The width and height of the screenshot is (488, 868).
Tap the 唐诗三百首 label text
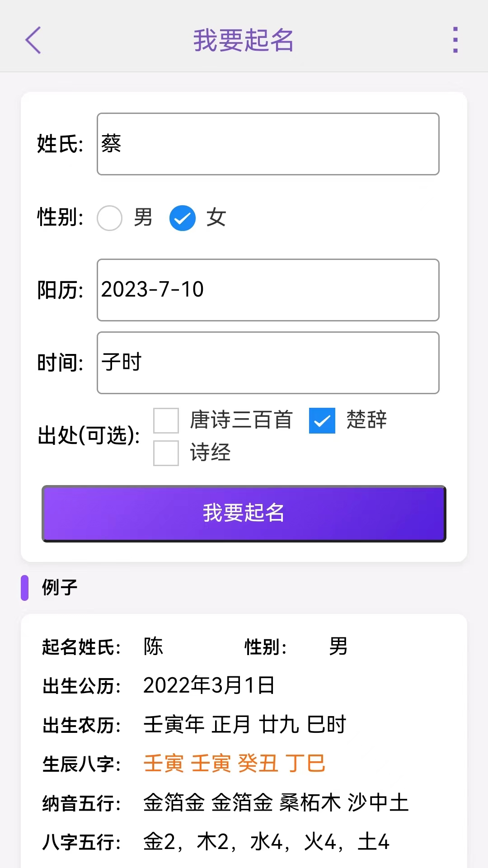(241, 420)
